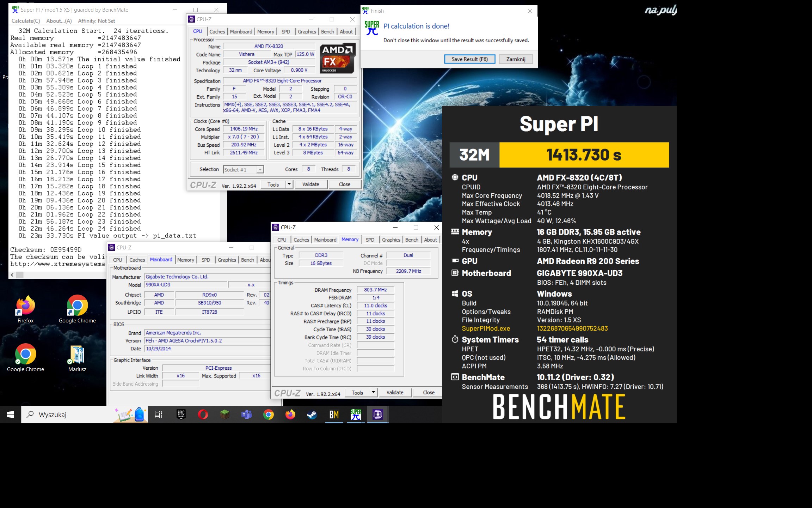This screenshot has width=812, height=508.
Task: Switch to Caches tab in CPU-Z CPU window
Action: click(217, 32)
